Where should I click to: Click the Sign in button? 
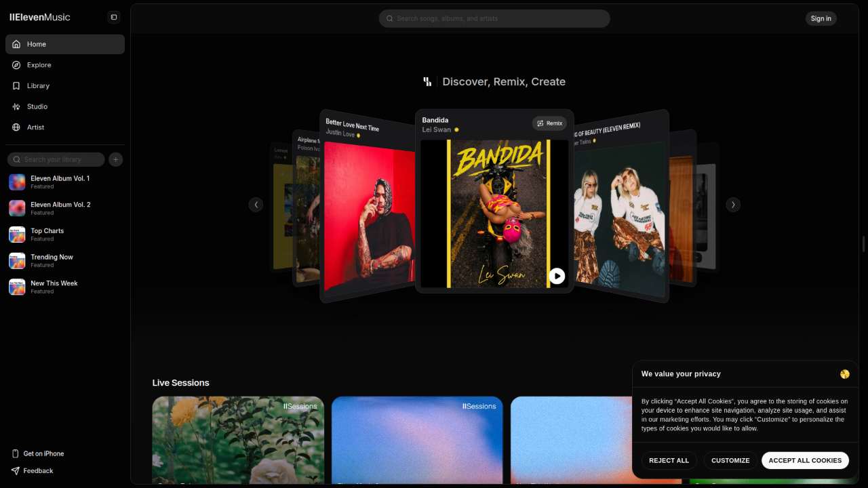click(x=821, y=18)
